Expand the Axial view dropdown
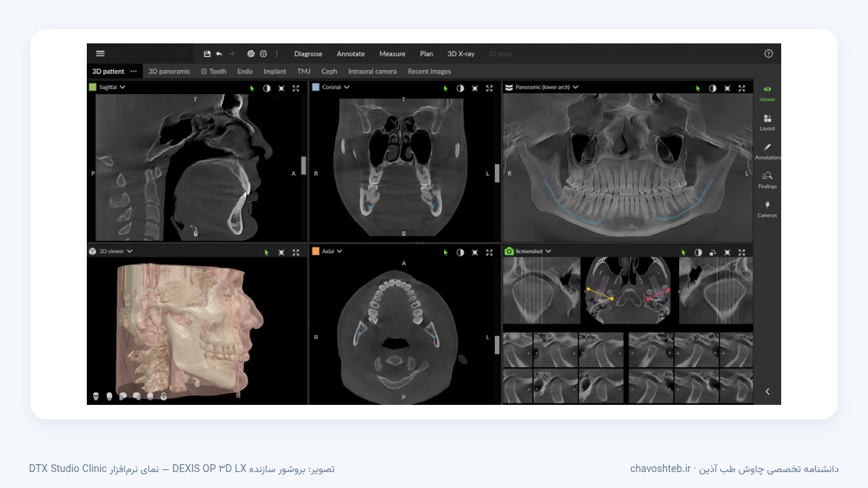The width and height of the screenshot is (868, 488). point(339,251)
